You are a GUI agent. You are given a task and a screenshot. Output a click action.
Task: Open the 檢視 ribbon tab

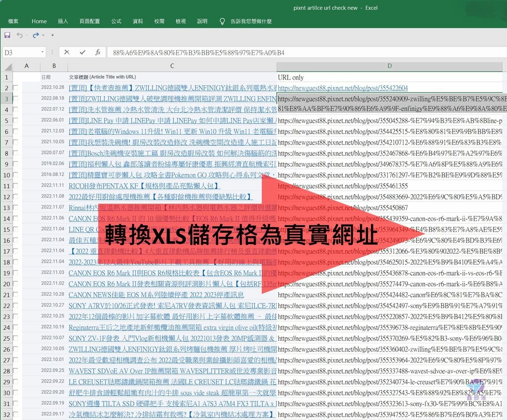[181, 21]
